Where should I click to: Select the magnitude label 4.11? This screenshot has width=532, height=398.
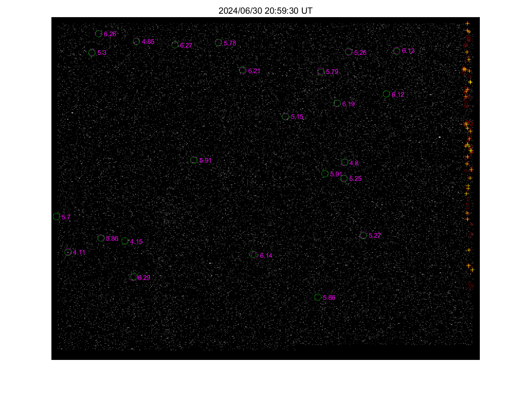(x=79, y=253)
